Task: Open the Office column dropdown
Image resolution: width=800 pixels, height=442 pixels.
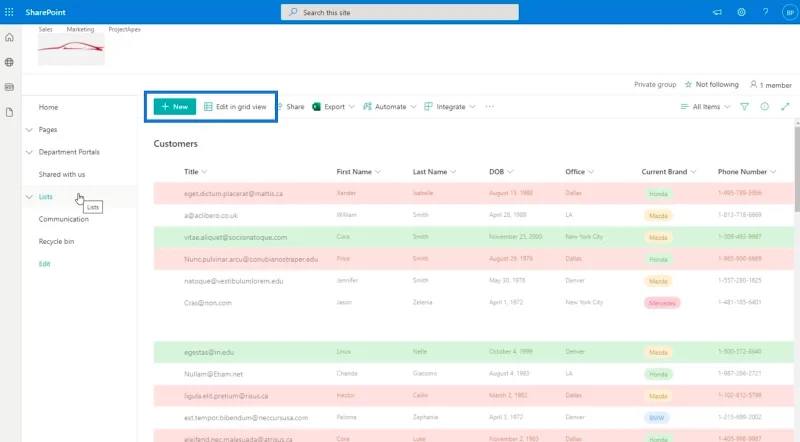Action: pos(591,172)
